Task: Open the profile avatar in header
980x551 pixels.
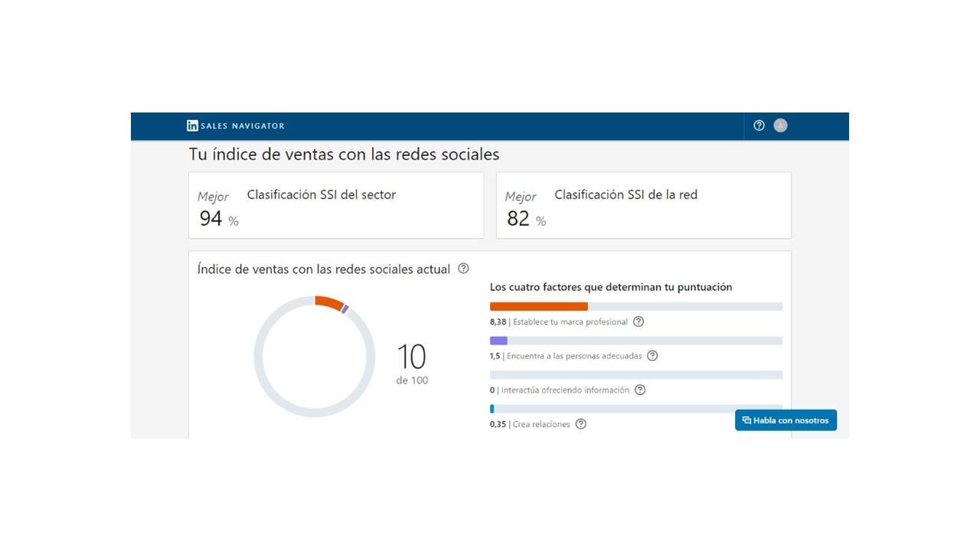Action: (x=780, y=126)
